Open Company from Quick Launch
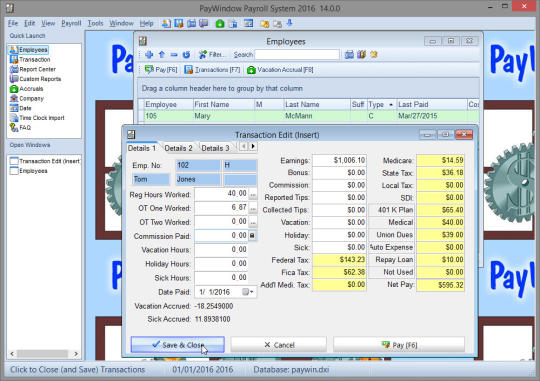 click(x=27, y=98)
